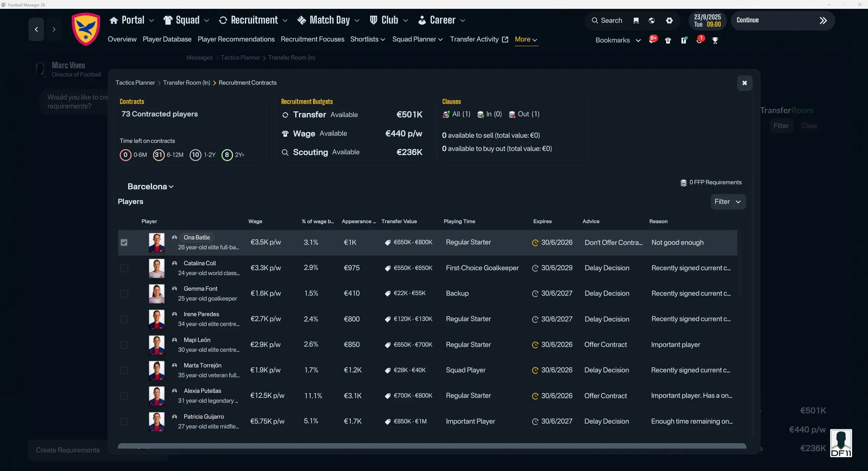This screenshot has width=868, height=471.
Task: Expand the Barcelona team dropdown
Action: tap(151, 187)
